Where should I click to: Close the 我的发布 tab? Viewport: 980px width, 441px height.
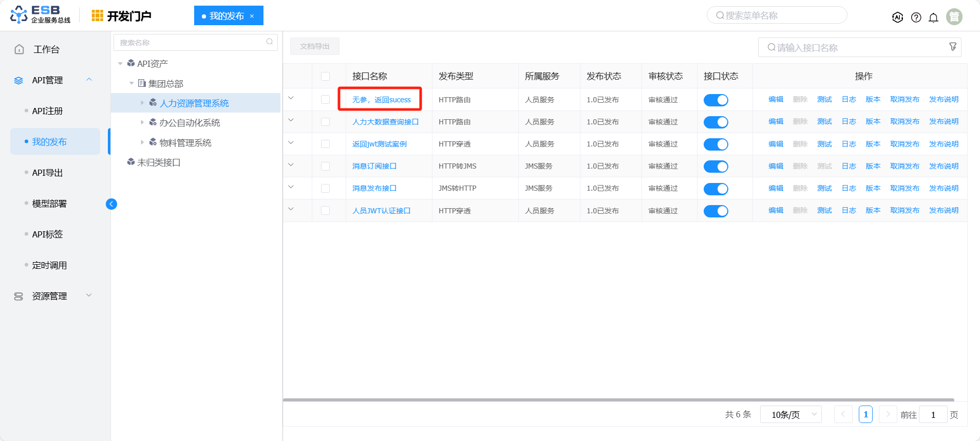(x=252, y=16)
